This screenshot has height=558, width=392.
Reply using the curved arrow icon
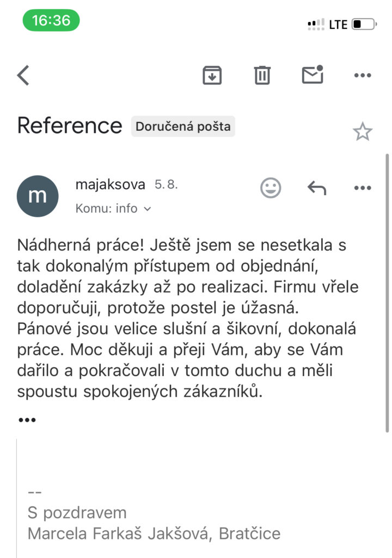pyautogui.click(x=316, y=187)
